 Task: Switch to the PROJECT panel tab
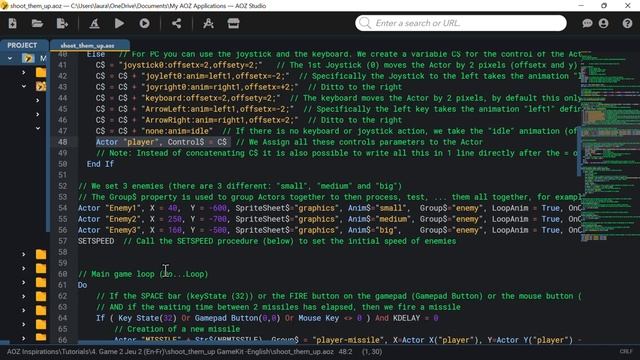22,45
